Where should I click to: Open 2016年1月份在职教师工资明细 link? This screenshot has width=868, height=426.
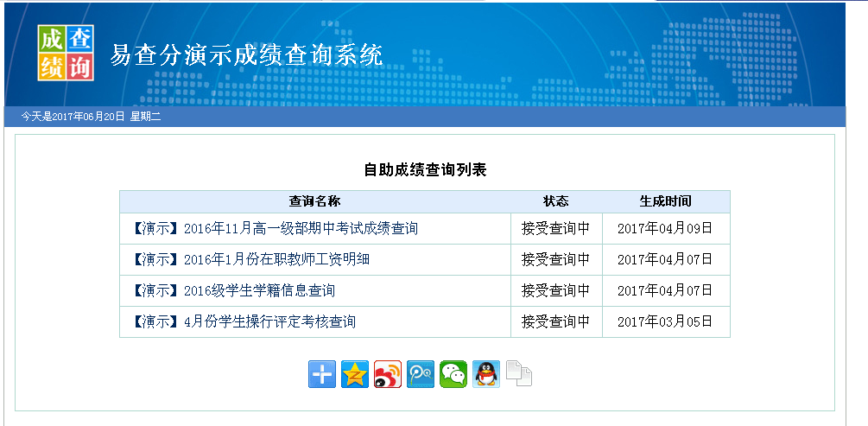tap(250, 259)
